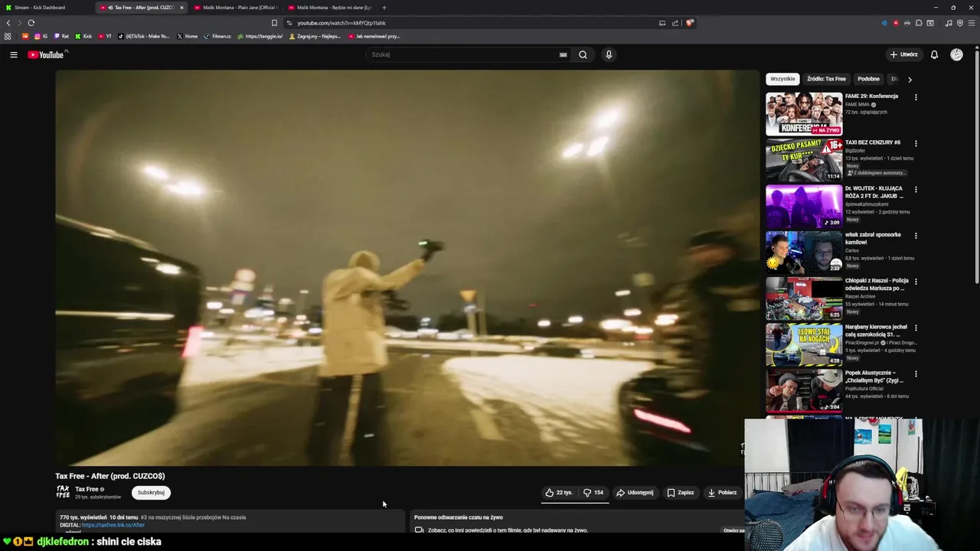Open the TikTok bookmark in the bookmarks bar
The image size is (980, 551).
coord(144,36)
